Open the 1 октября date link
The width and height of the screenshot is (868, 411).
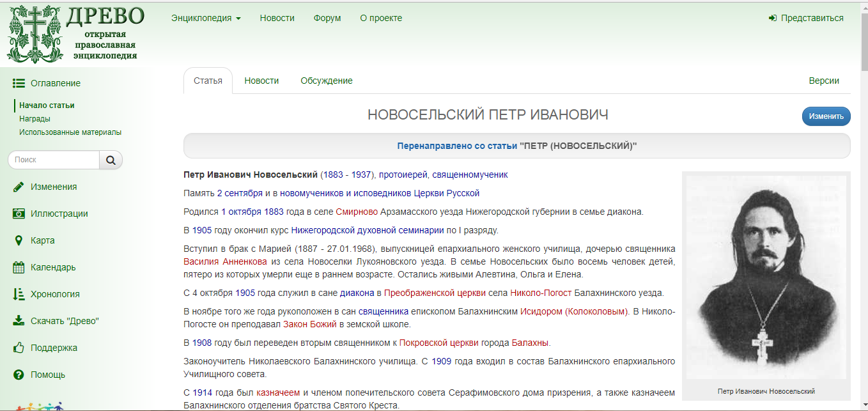click(241, 212)
